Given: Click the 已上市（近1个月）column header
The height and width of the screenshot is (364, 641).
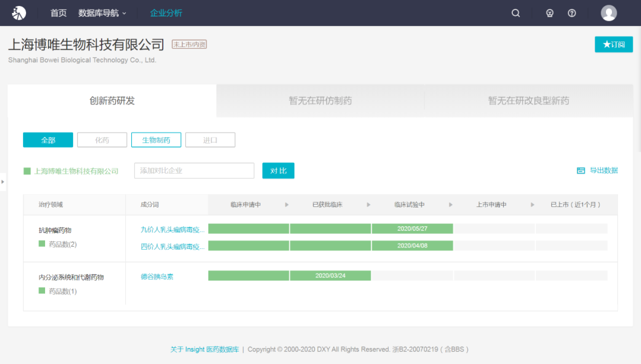Looking at the screenshot, I should 575,205.
